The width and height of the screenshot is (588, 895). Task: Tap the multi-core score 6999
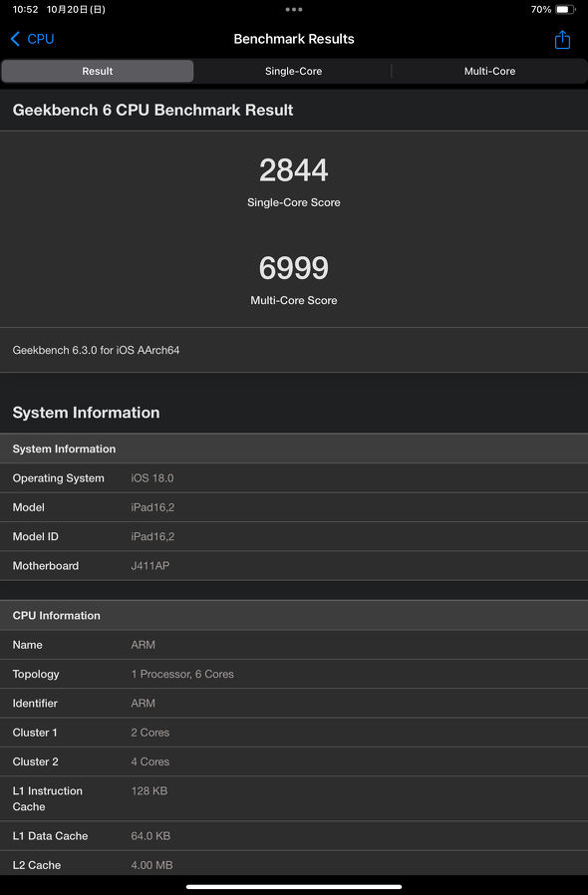(293, 268)
